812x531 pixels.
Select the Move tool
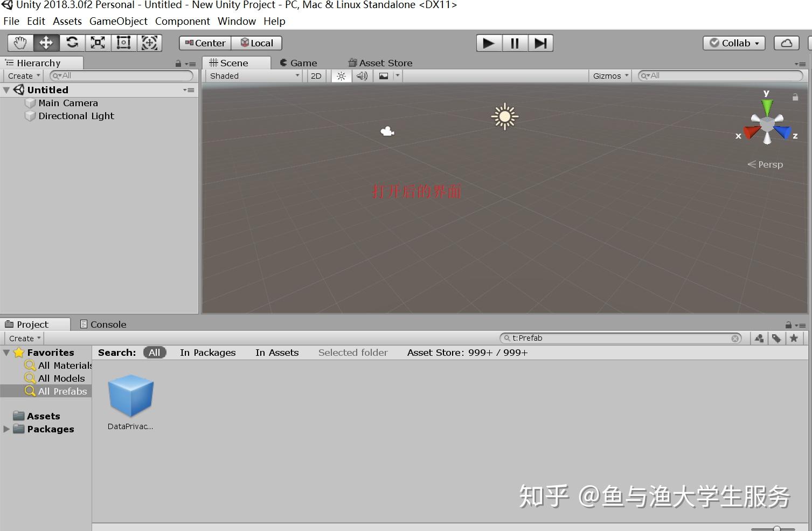[46, 43]
